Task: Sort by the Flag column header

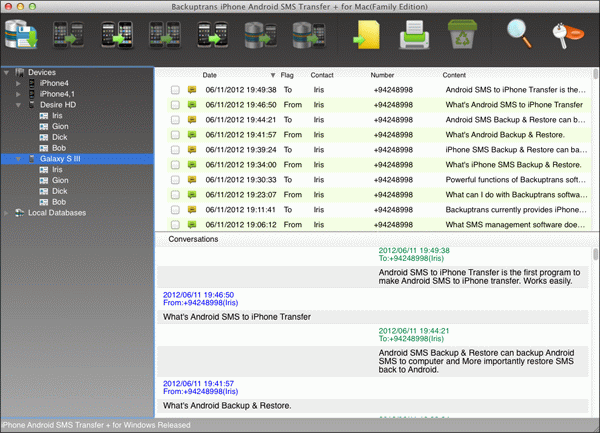Action: [x=287, y=75]
